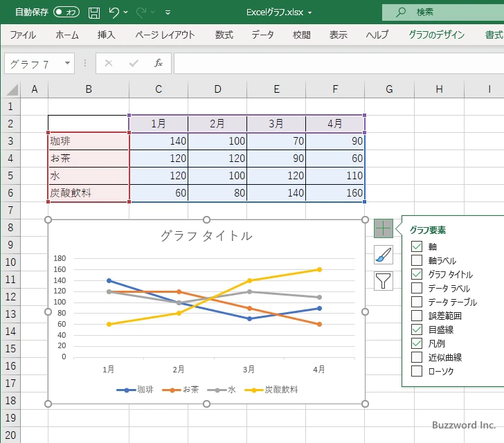The height and width of the screenshot is (443, 504).
Task: Check the 軸ラベル checkbox
Action: 417,260
